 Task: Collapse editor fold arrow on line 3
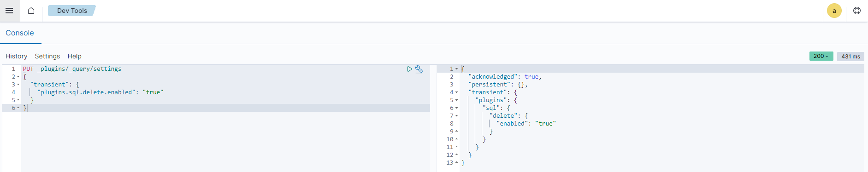pyautogui.click(x=18, y=85)
